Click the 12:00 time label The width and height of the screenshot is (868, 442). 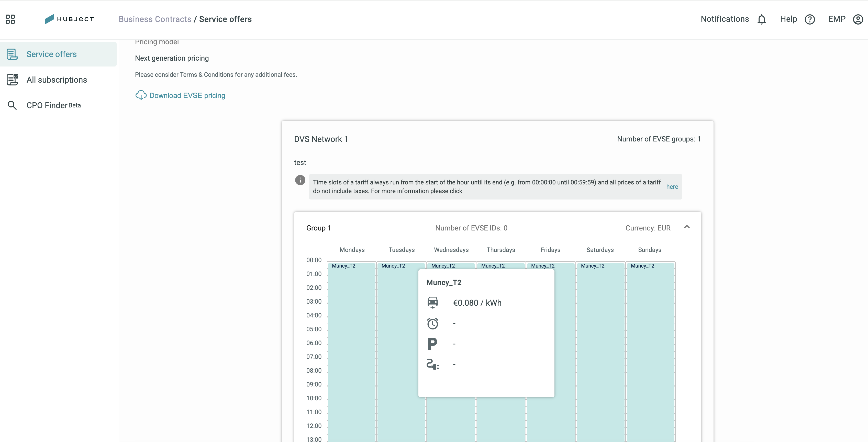pyautogui.click(x=314, y=426)
